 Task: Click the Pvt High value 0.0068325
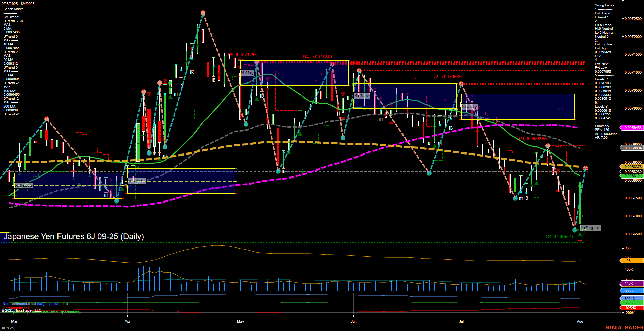pyautogui.click(x=603, y=52)
